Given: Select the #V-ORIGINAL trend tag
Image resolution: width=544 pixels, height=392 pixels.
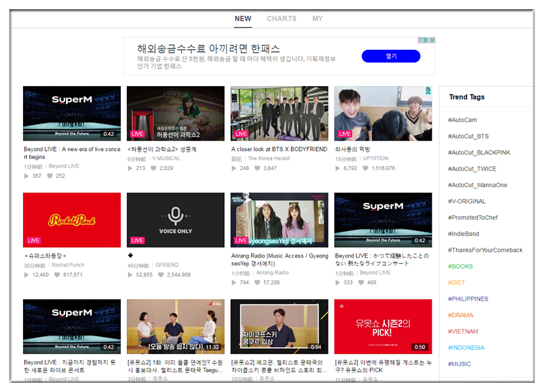Looking at the screenshot, I should pyautogui.click(x=466, y=202).
